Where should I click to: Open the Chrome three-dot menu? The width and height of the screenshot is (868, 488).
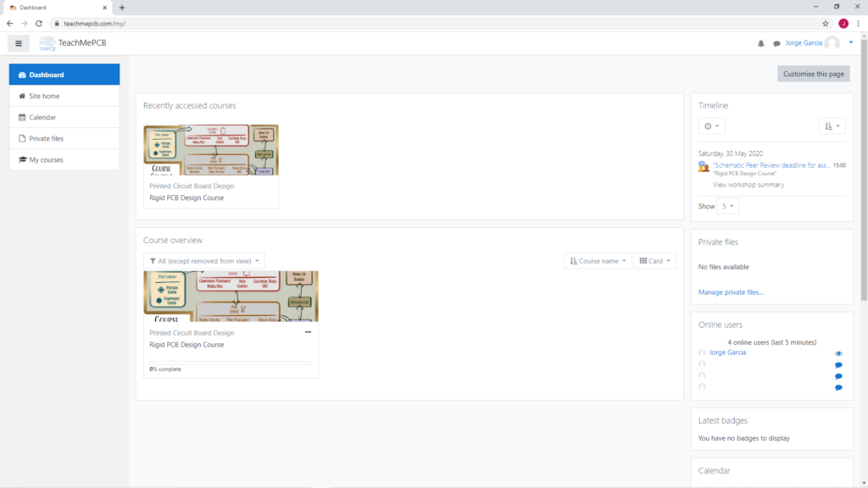coord(858,23)
